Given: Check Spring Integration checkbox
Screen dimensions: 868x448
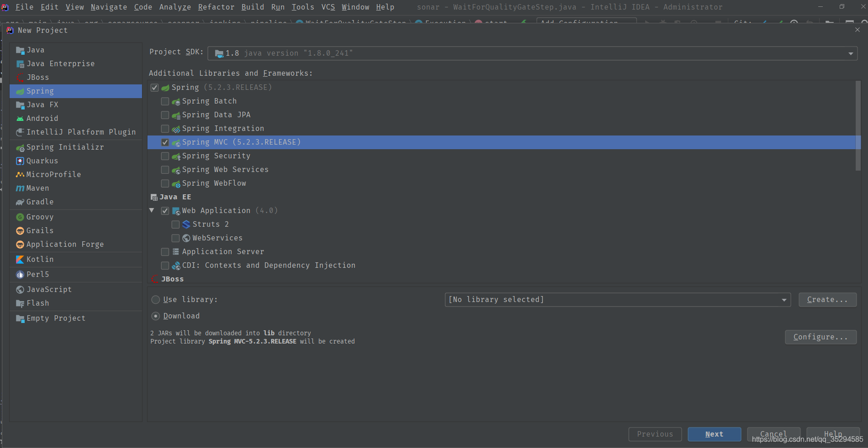Looking at the screenshot, I should point(165,129).
